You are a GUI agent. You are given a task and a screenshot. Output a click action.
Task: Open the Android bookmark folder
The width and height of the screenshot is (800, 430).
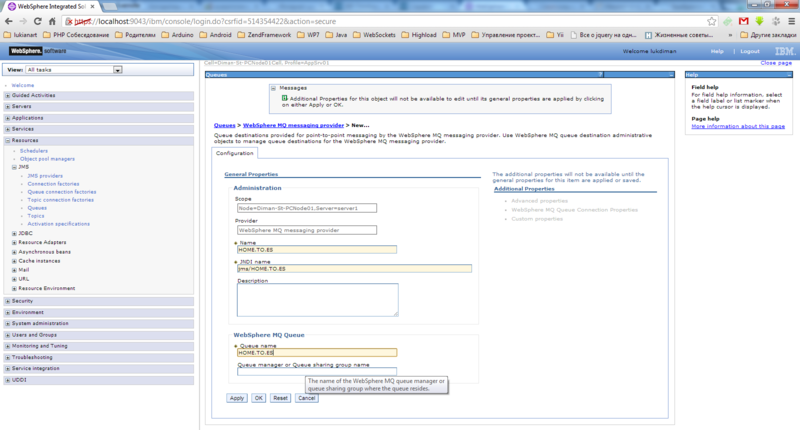(215, 35)
